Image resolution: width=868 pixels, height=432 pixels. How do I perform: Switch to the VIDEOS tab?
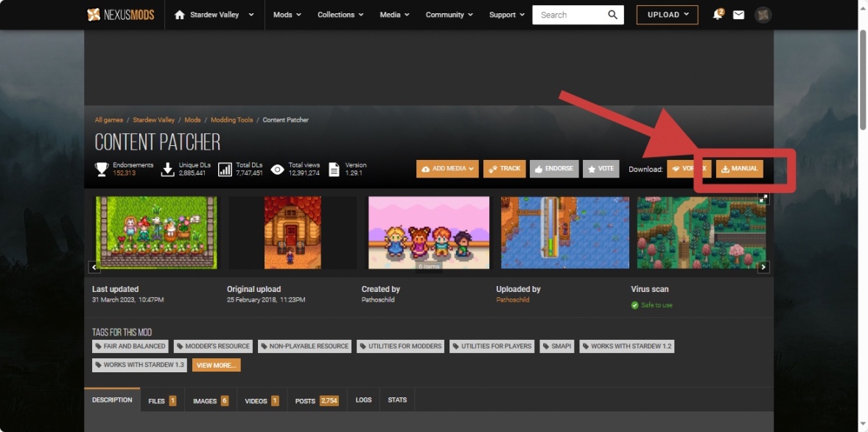click(262, 400)
